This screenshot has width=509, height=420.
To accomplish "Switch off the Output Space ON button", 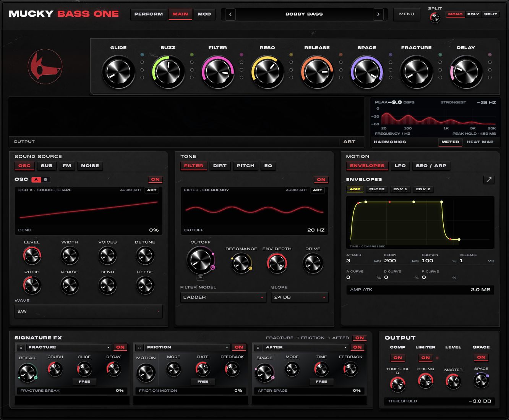I will tap(481, 358).
